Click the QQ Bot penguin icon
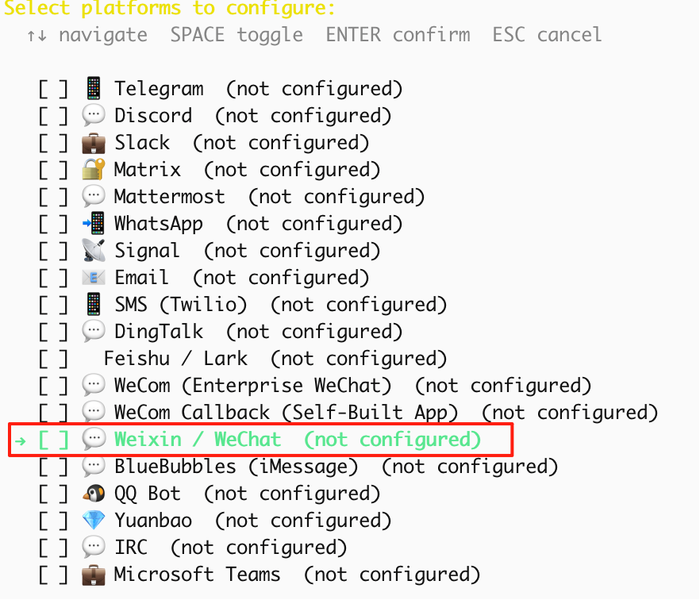Screen dimensions: 700x600 pyautogui.click(x=94, y=494)
